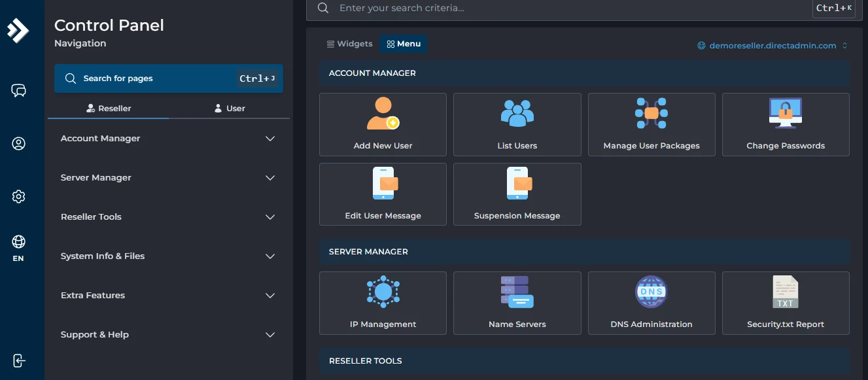Switch to the Widgets view

click(x=350, y=43)
